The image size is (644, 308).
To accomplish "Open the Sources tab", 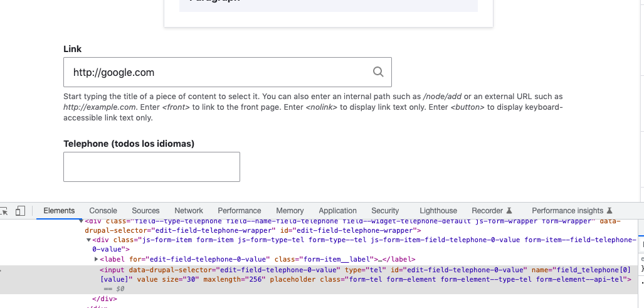I will (x=145, y=211).
